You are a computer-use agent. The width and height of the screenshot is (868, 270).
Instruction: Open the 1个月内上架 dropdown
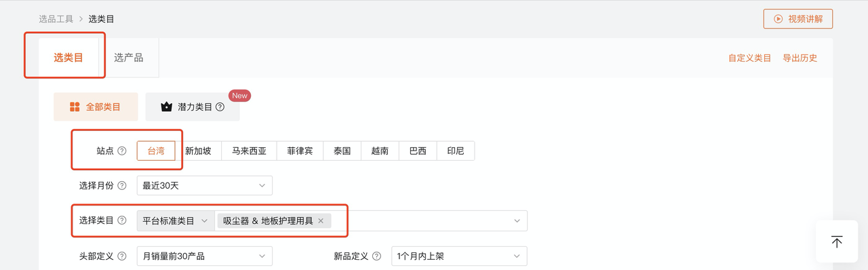pyautogui.click(x=459, y=256)
